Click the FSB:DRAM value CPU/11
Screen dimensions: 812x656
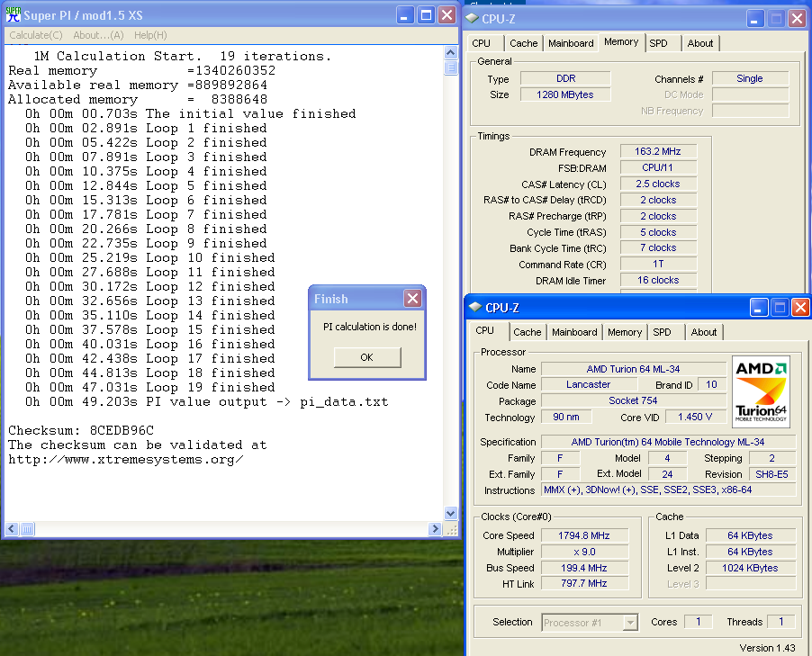658,167
